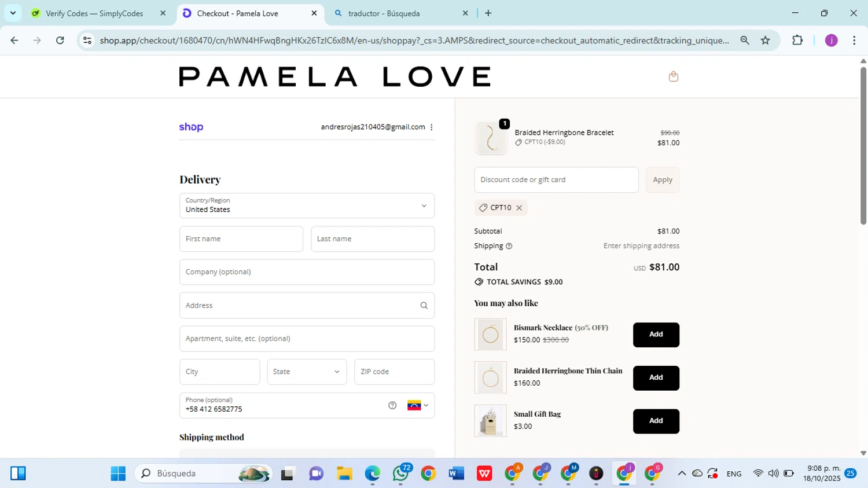
Task: Open the Wi-Fi network icon
Action: [757, 474]
